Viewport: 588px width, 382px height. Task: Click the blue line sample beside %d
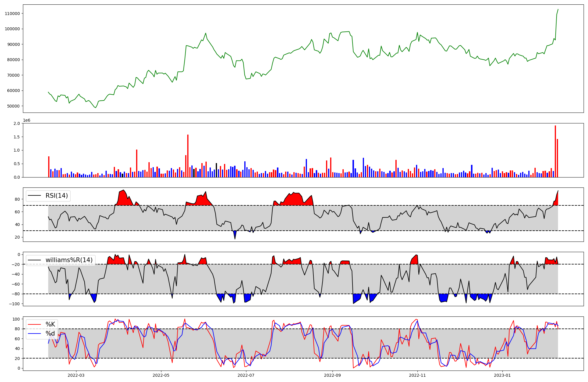click(34, 334)
